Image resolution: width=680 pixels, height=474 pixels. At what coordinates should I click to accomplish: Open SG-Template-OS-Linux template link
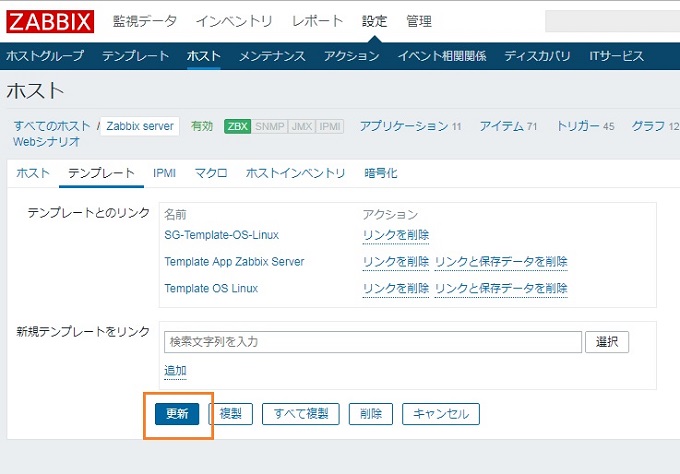click(222, 235)
